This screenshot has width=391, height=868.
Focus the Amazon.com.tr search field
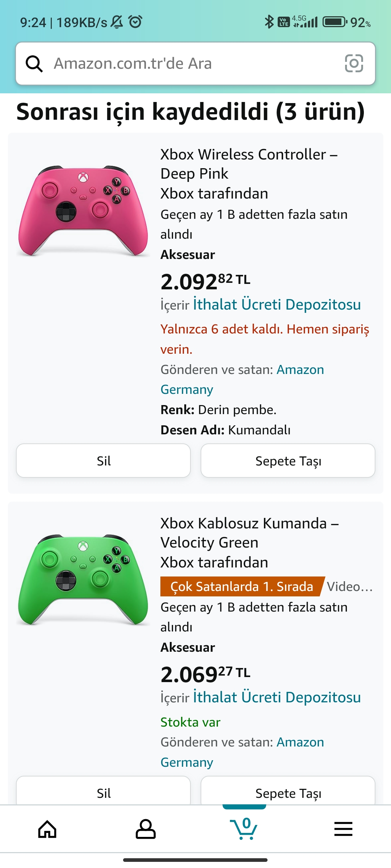pos(195,64)
